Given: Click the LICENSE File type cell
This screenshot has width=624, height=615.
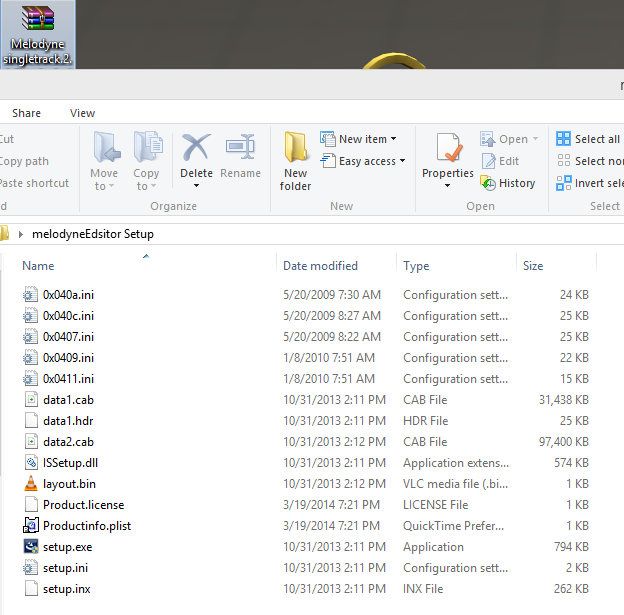Looking at the screenshot, I should 435,505.
